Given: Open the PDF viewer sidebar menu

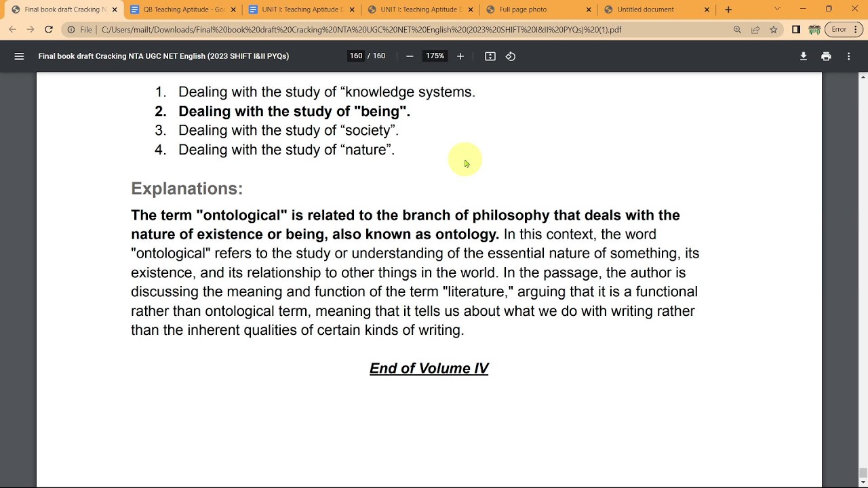Looking at the screenshot, I should (x=19, y=56).
